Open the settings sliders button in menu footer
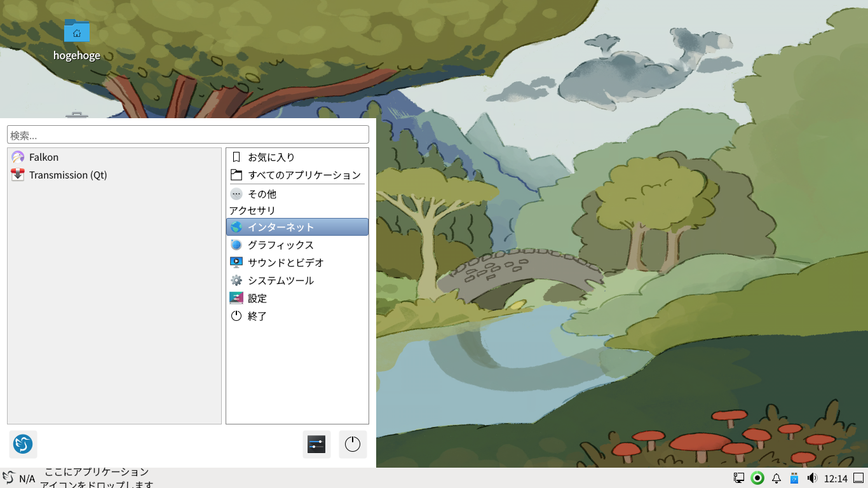This screenshot has width=868, height=488. 317,444
